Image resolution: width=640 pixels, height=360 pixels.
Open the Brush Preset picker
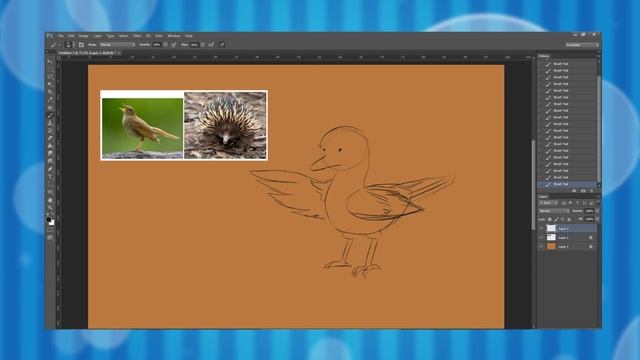(69, 44)
